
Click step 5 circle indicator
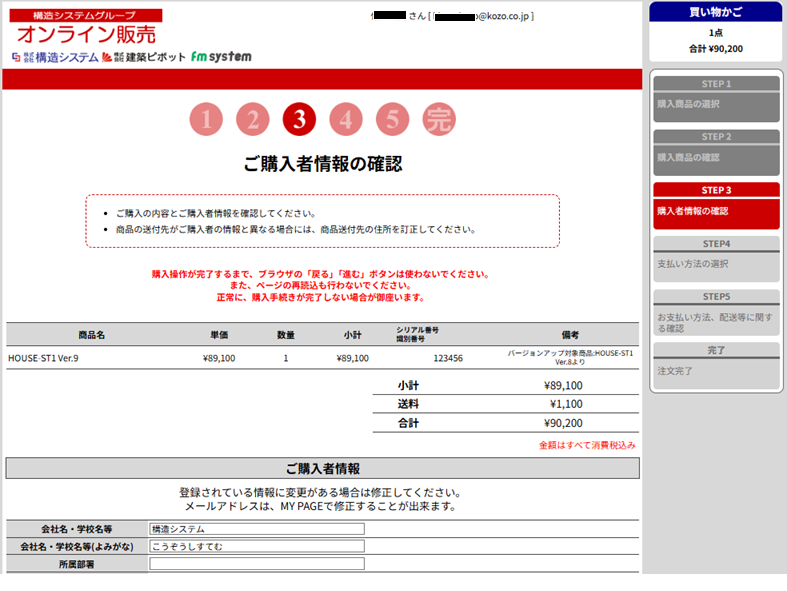[392, 120]
